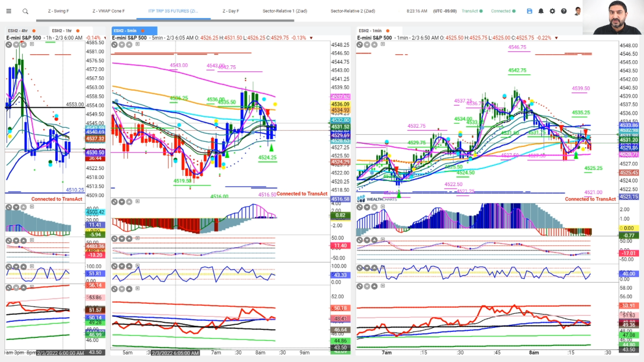Move the 1min histogram pane up
644x362 pixels.
click(374, 207)
